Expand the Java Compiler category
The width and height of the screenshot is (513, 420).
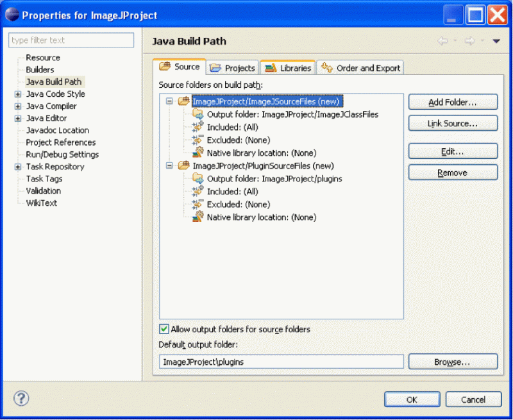tap(18, 106)
